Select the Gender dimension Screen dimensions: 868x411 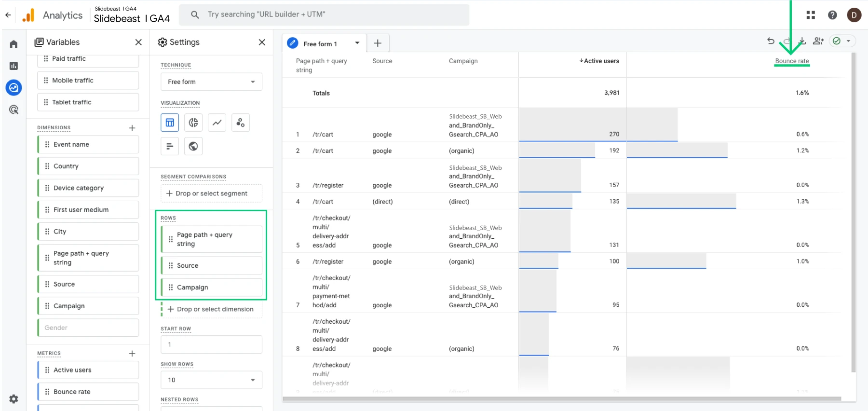coord(88,328)
